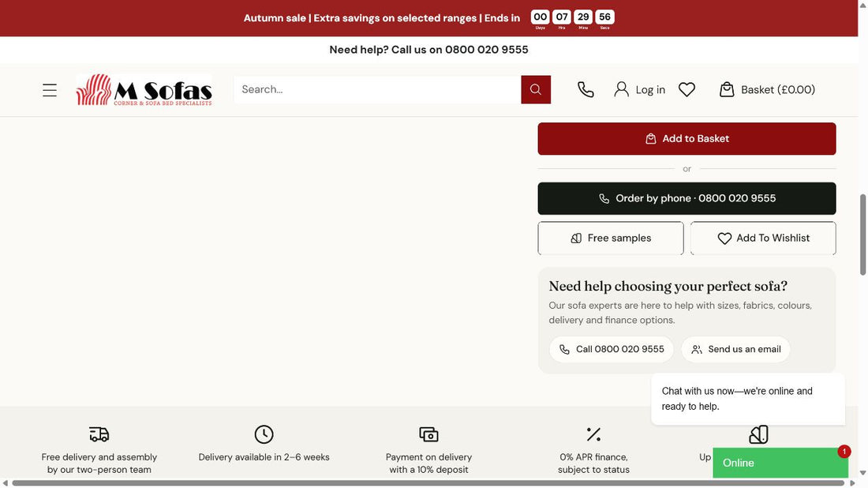Click the horizontal scrollbar thumb
The width and height of the screenshot is (868, 488).
click(428, 483)
